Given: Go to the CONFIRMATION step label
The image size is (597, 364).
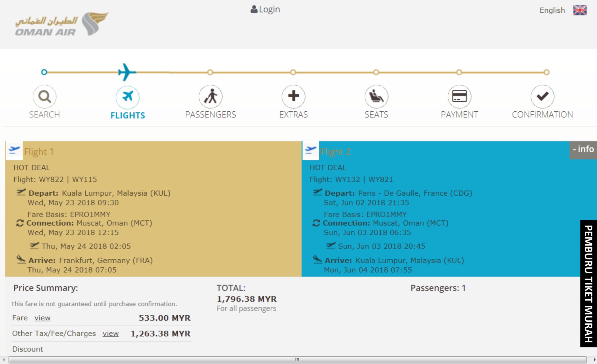Looking at the screenshot, I should 542,115.
